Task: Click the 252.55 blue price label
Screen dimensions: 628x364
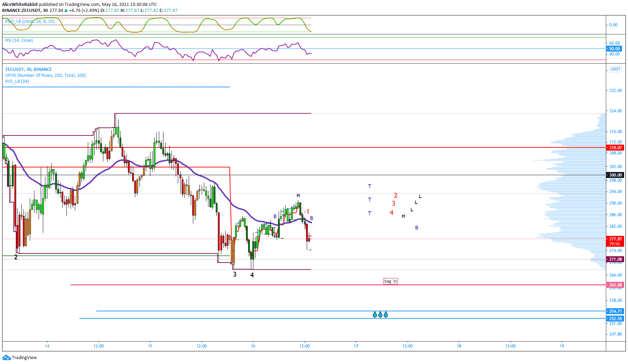Action: [615, 319]
